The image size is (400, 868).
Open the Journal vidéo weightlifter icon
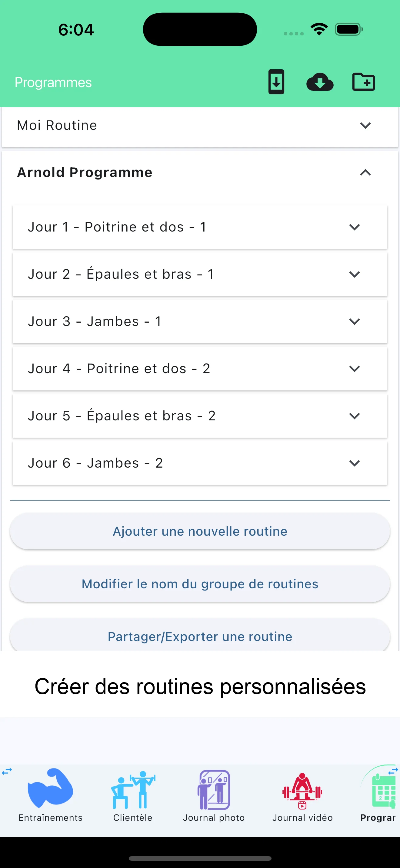point(302,790)
